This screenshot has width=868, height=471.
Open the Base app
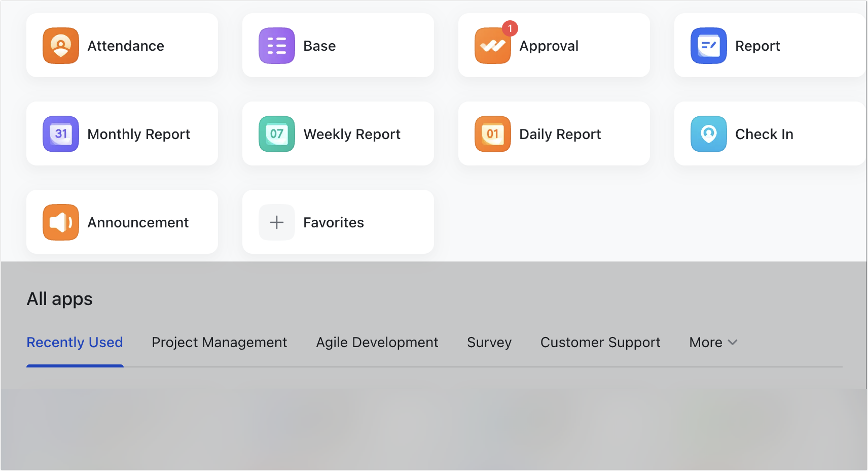click(x=338, y=46)
